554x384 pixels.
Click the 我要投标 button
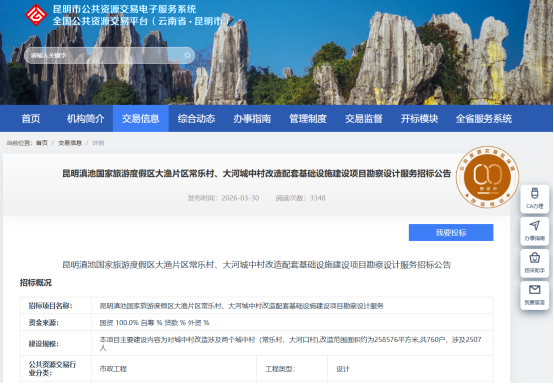click(x=451, y=232)
